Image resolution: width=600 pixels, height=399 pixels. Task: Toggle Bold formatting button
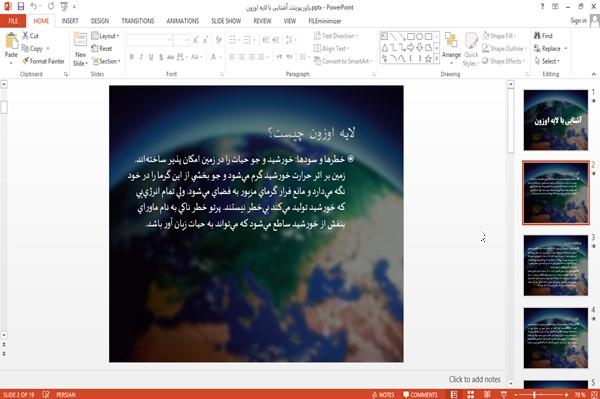click(x=132, y=57)
